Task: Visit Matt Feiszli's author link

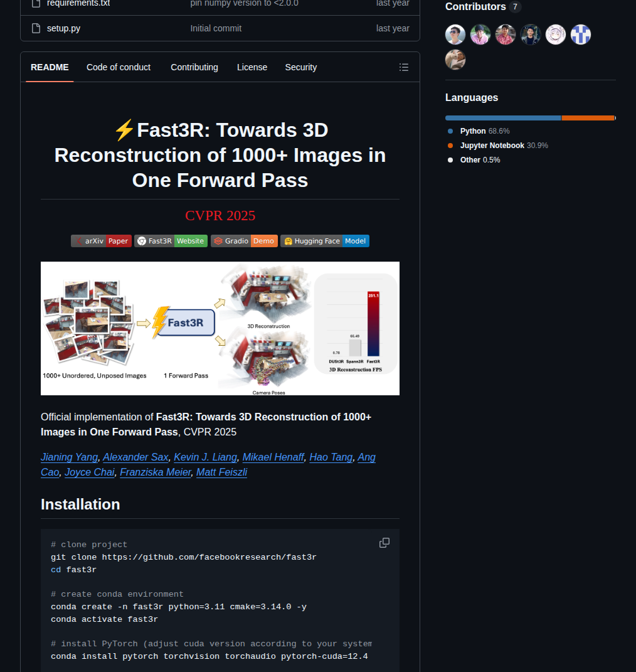Action: click(x=221, y=472)
